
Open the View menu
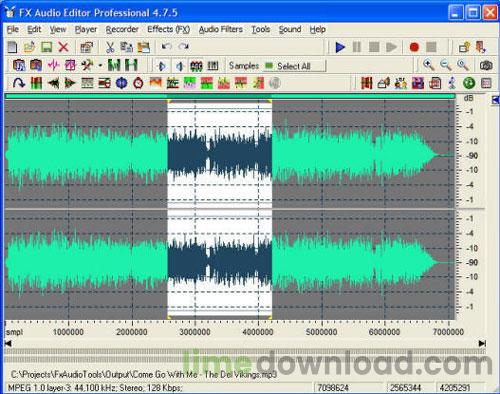click(58, 29)
